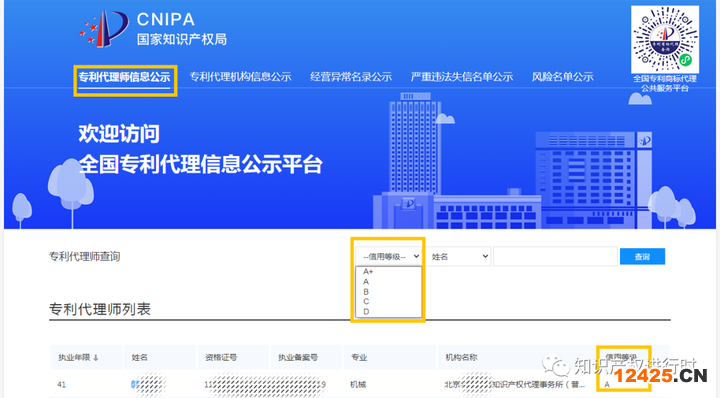The height and width of the screenshot is (398, 720).
Task: Pick C credit rating option
Action: pyautogui.click(x=366, y=302)
